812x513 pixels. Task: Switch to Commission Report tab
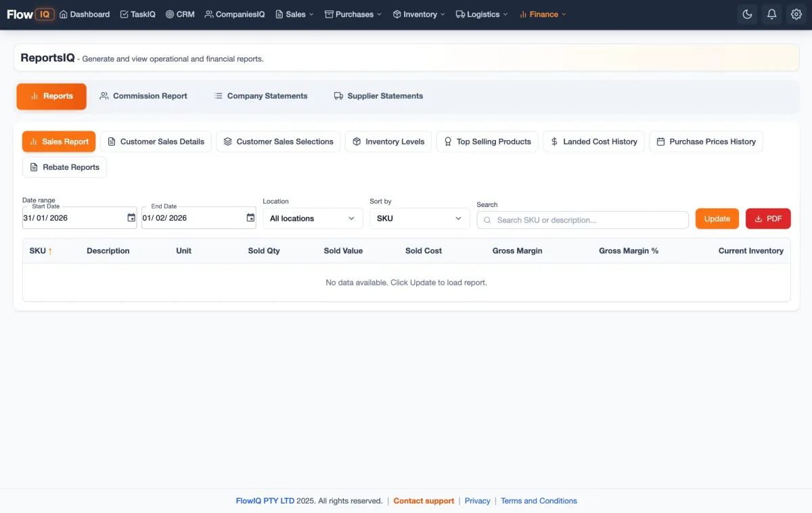coord(143,96)
